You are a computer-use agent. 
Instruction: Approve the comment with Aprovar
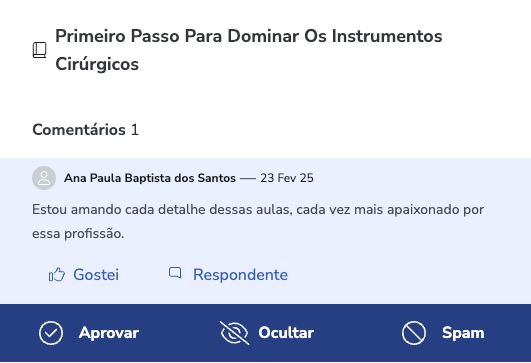89,333
